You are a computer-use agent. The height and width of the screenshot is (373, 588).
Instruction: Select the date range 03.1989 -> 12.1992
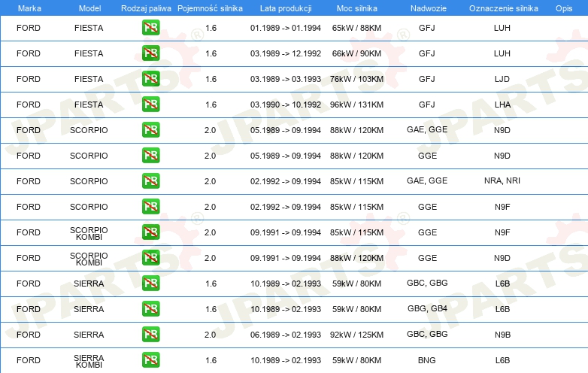286,53
